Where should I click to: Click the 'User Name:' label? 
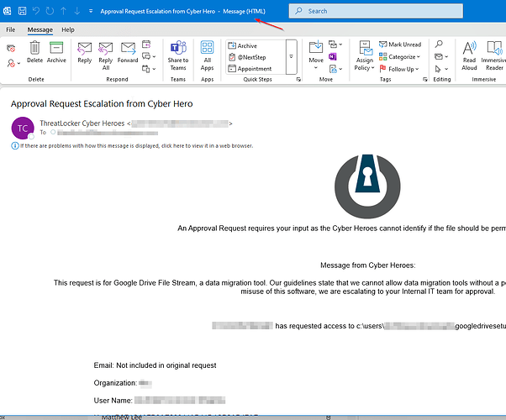pyautogui.click(x=113, y=401)
